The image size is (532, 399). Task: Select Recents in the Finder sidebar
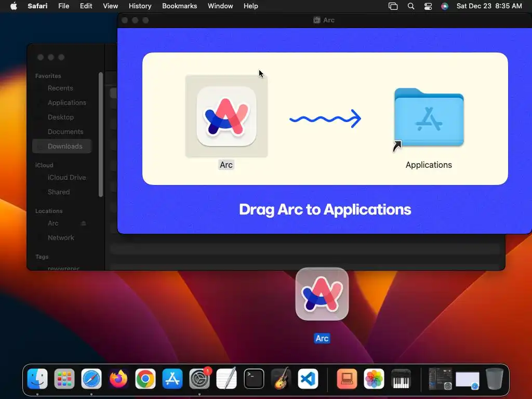[x=62, y=88]
